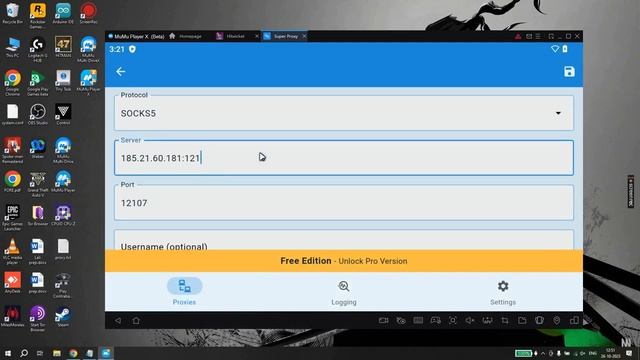Screen dimensions: 640x360
Task: Open Chrome from the taskbar
Action: click(x=73, y=353)
